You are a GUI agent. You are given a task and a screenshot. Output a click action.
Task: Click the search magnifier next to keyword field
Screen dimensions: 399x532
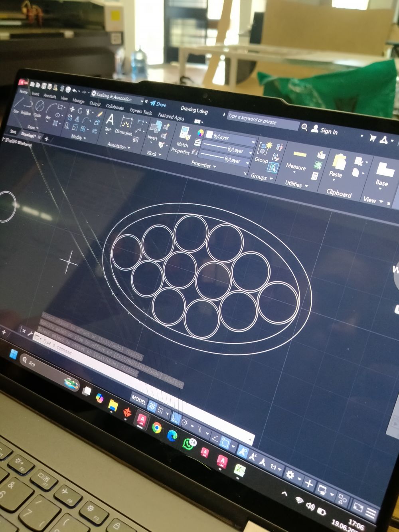click(x=304, y=127)
